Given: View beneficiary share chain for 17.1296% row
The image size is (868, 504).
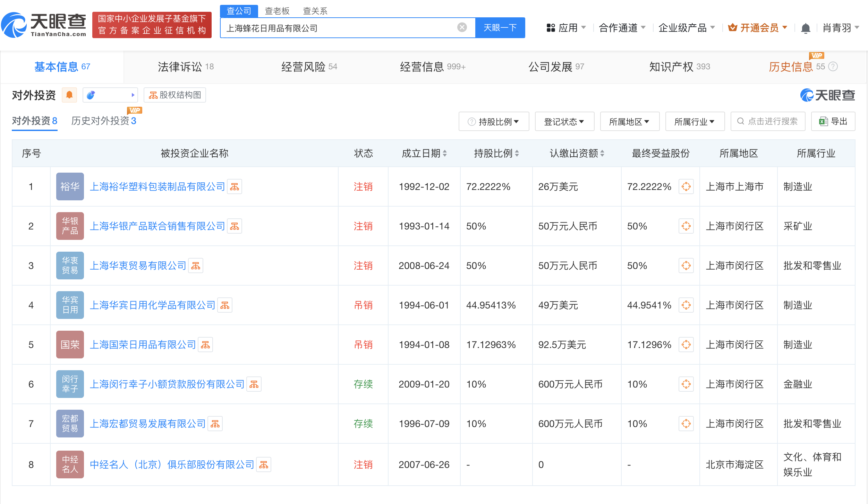Looking at the screenshot, I should (686, 345).
